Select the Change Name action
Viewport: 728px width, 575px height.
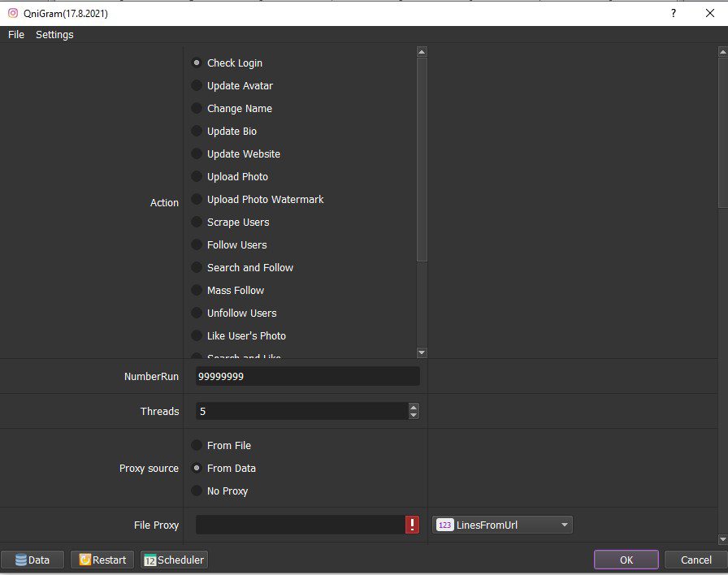[232, 108]
